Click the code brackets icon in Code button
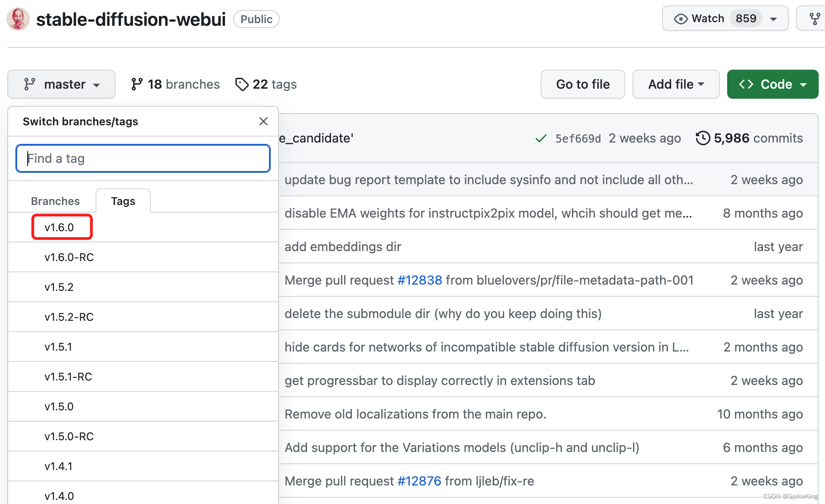The image size is (825, 504). coord(746,84)
